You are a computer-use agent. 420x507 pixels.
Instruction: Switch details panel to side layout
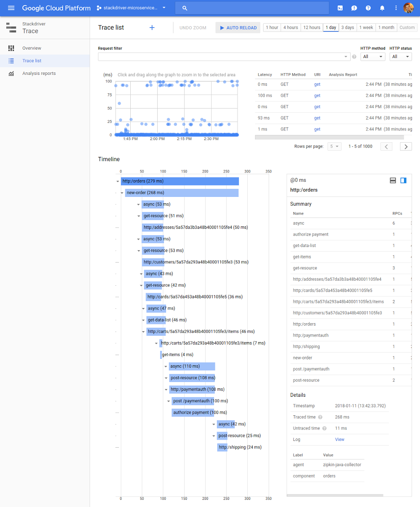pos(404,181)
